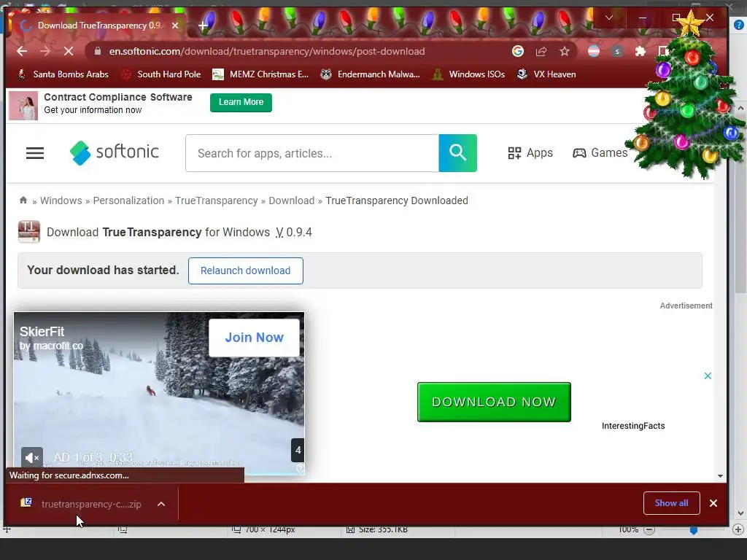Open VX Heaven bookmark

547,74
